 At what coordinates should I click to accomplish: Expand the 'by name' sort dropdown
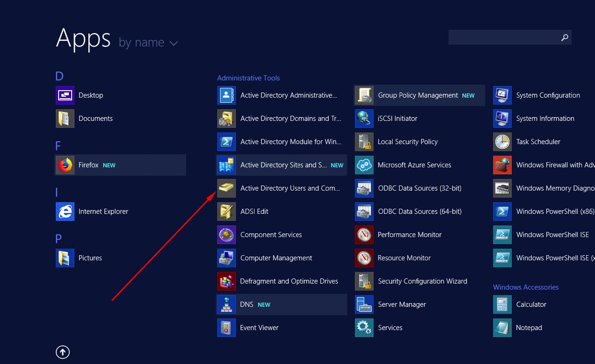148,43
